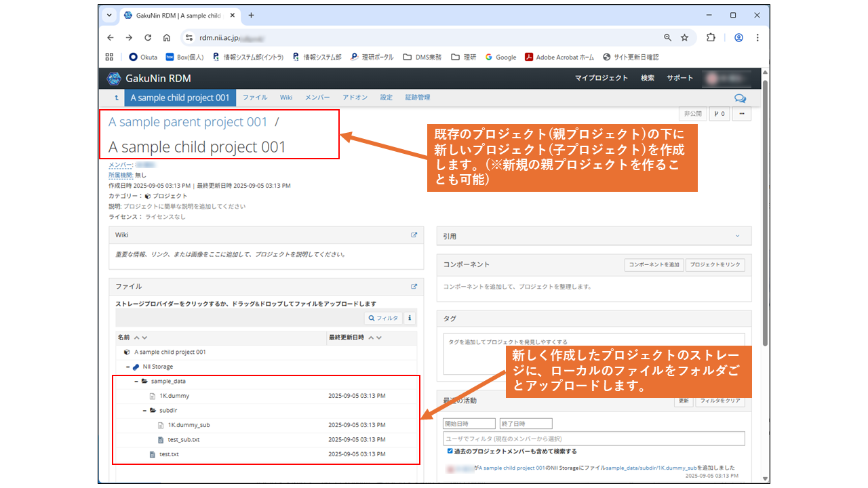Open the comments chat bubble icon
The image size is (868, 488).
740,98
